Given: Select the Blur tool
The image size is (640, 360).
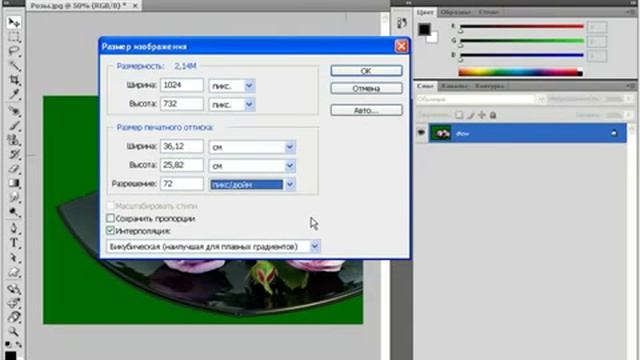Looking at the screenshot, I should pyautogui.click(x=13, y=198).
